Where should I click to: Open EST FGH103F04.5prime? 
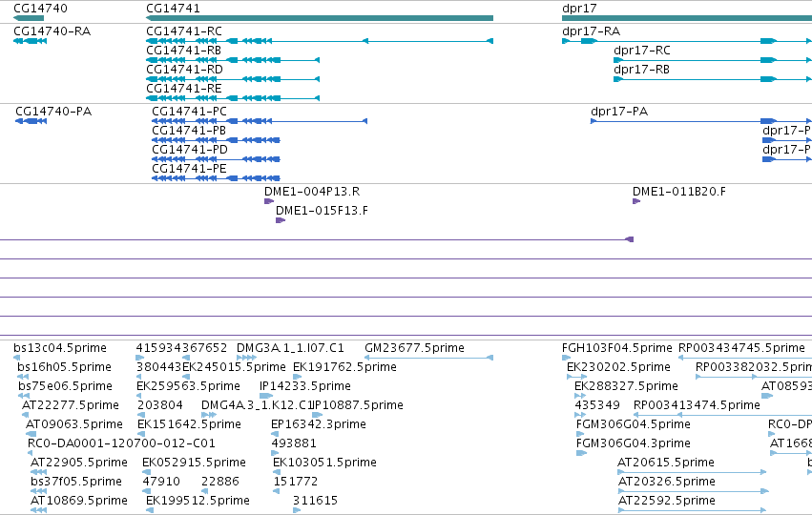click(616, 348)
